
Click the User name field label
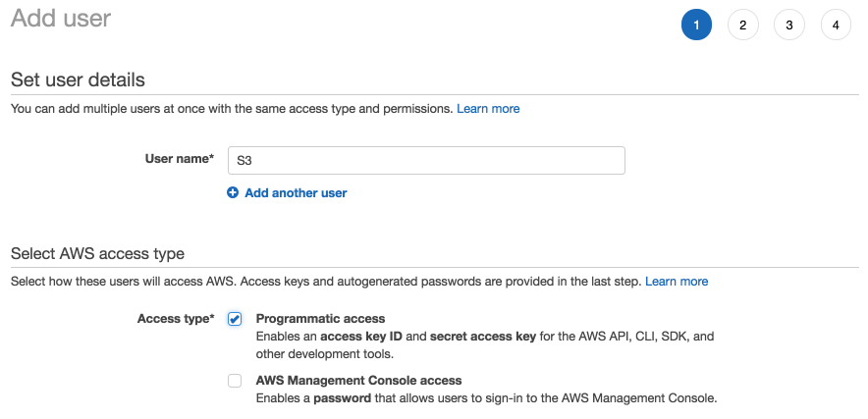click(179, 159)
